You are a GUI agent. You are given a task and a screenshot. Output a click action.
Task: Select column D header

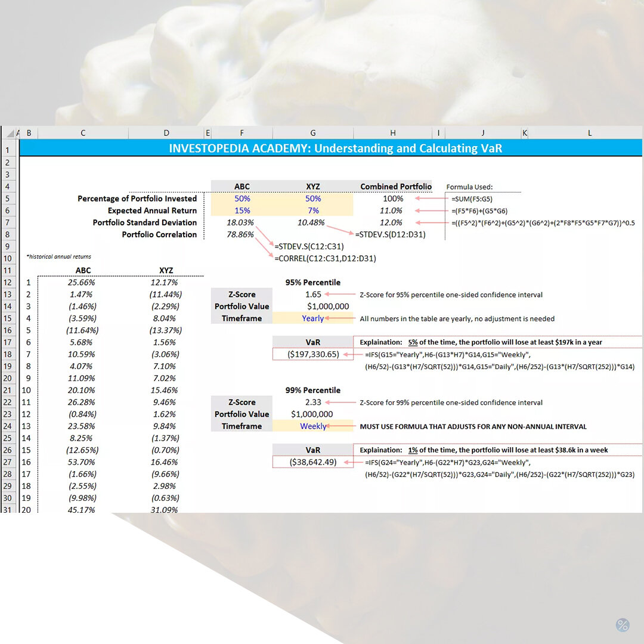pyautogui.click(x=166, y=133)
